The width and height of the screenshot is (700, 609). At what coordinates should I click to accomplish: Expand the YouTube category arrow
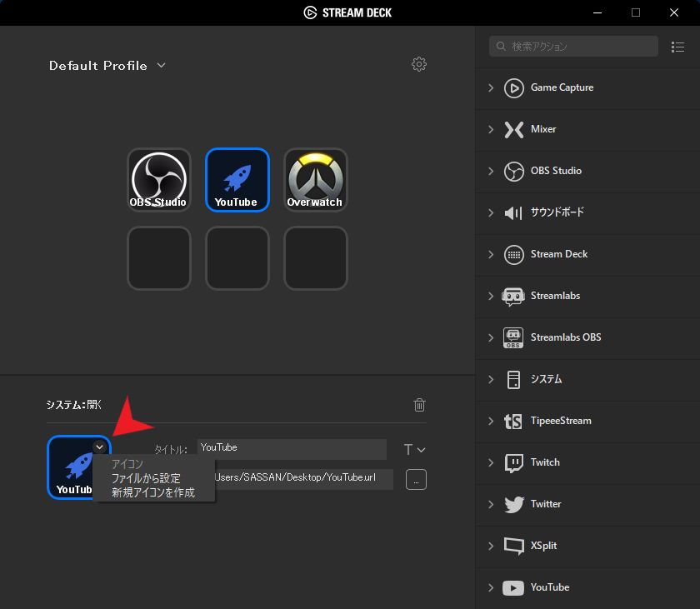(491, 587)
